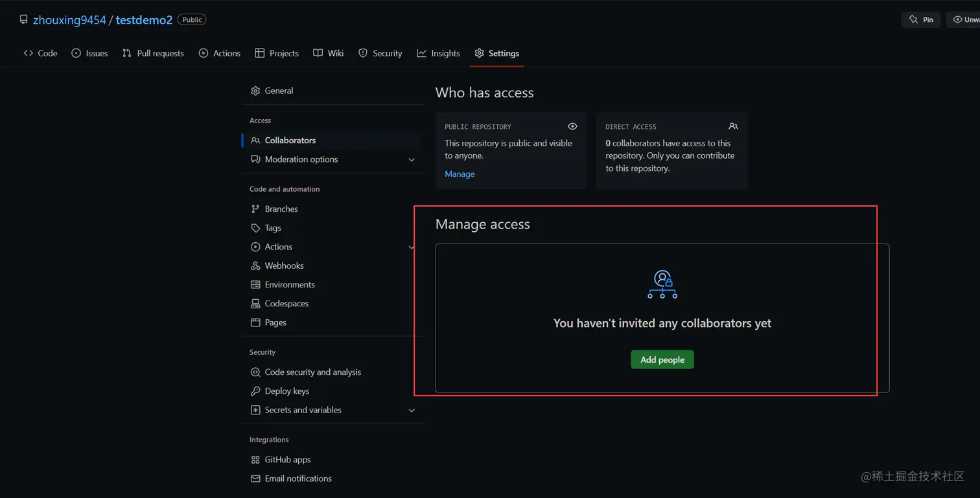Click the server icon beside Environments
The width and height of the screenshot is (980, 498).
tap(255, 284)
